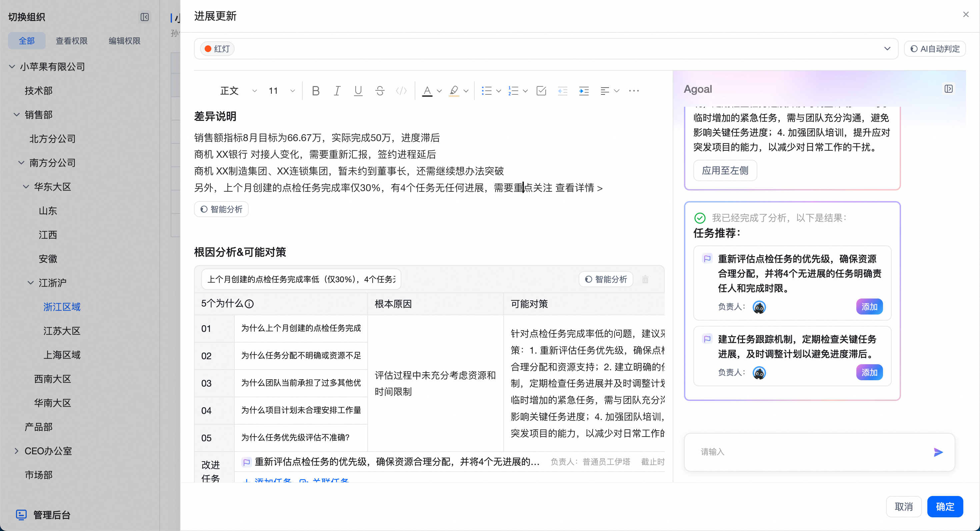Open more formatting options ellipsis
The height and width of the screenshot is (531, 980).
point(634,91)
